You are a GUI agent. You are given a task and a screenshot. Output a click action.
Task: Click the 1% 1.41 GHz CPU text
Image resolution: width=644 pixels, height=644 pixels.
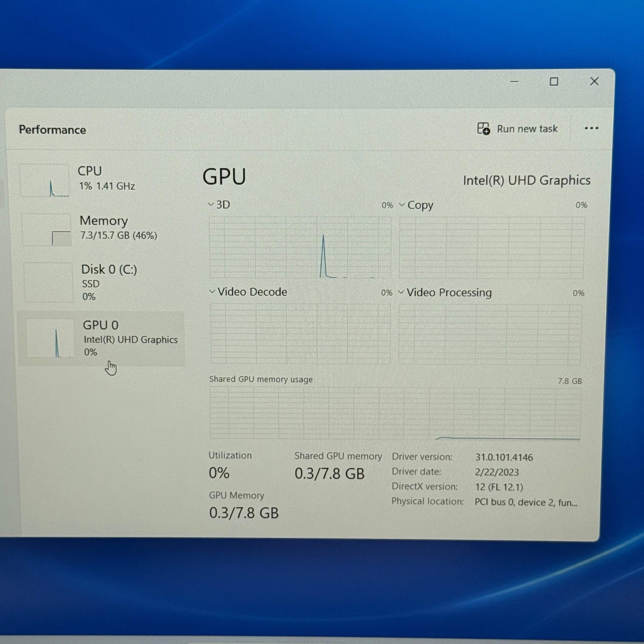pos(107,186)
